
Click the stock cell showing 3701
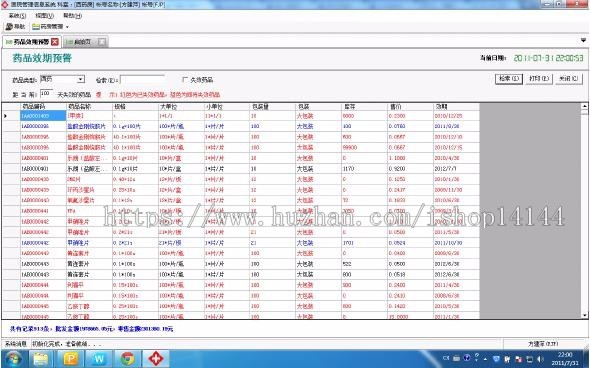click(365, 243)
